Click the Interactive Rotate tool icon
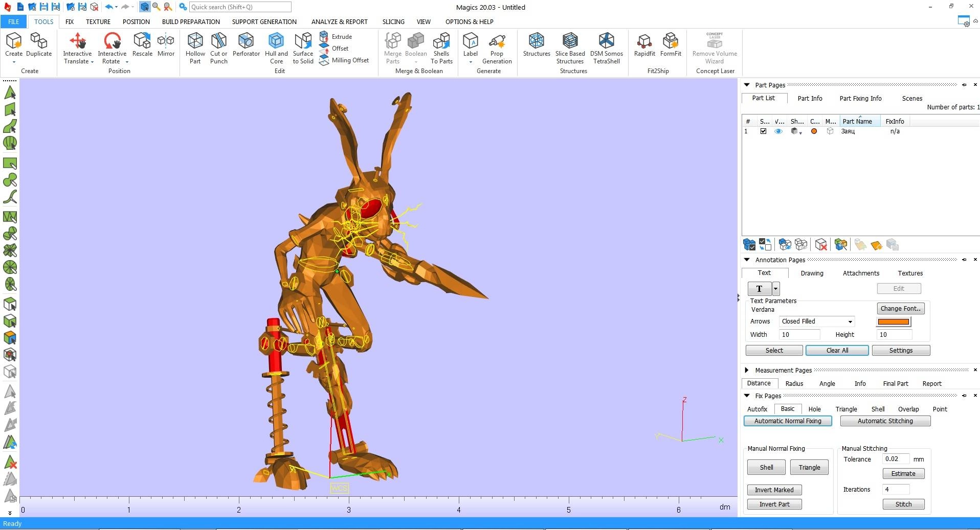980x530 pixels. coord(112,41)
